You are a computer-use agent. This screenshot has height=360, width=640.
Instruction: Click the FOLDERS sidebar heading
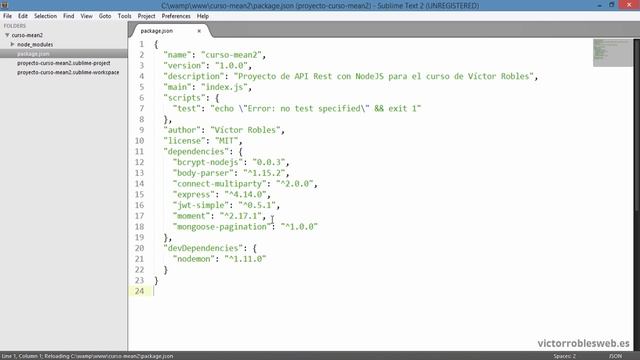[15, 26]
